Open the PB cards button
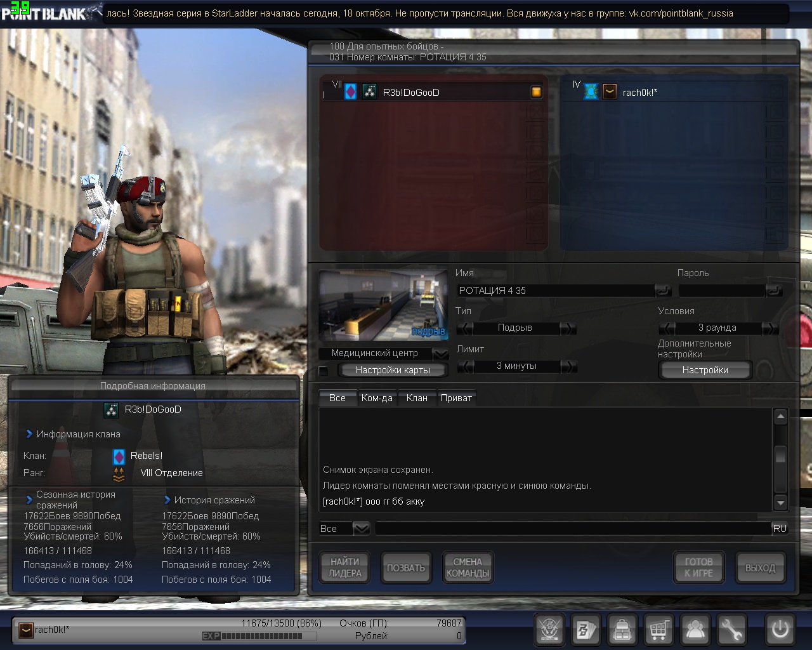This screenshot has width=812, height=650. [x=586, y=630]
